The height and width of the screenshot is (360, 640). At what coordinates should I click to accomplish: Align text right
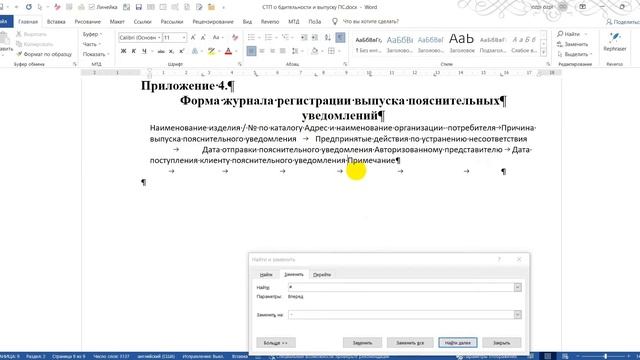click(272, 51)
